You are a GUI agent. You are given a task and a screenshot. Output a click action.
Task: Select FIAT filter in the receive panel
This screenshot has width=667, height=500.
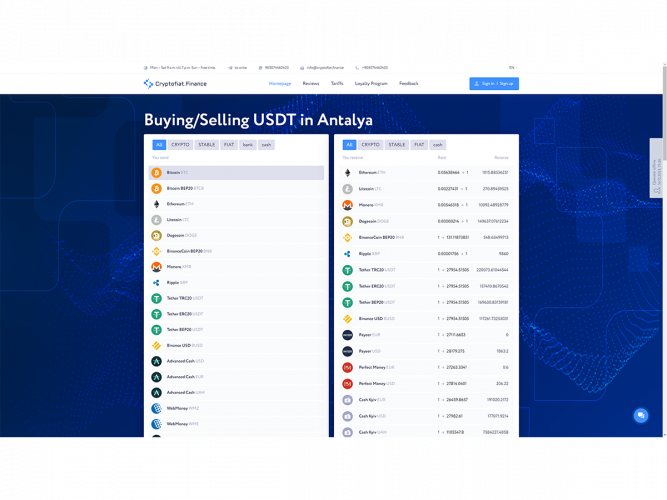pos(419,145)
